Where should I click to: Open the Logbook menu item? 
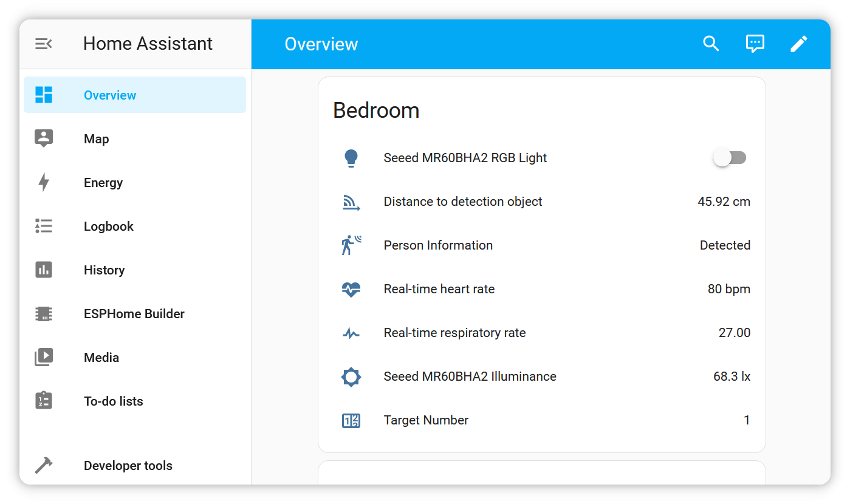[135, 226]
